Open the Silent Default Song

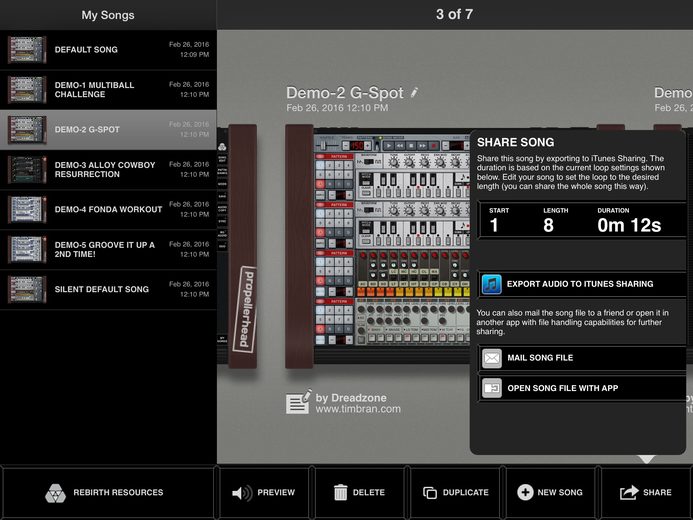point(108,289)
